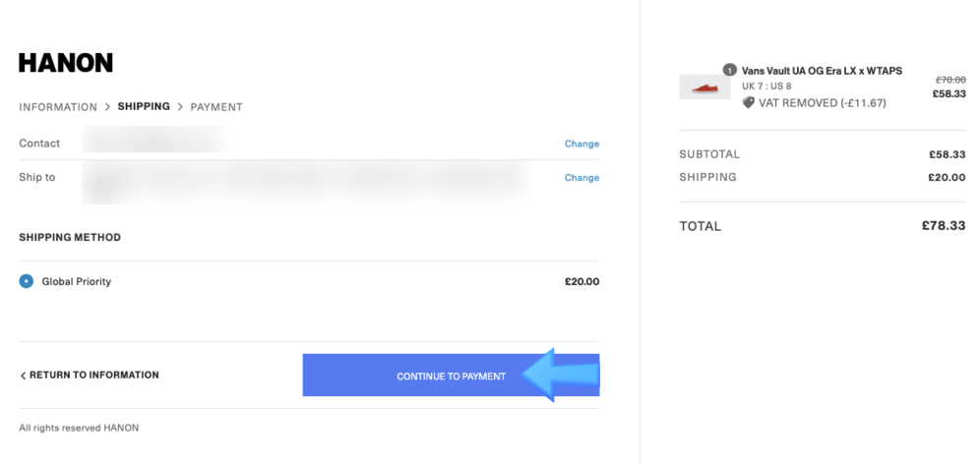
Task: Click the VAT removed tag icon
Action: coord(748,103)
